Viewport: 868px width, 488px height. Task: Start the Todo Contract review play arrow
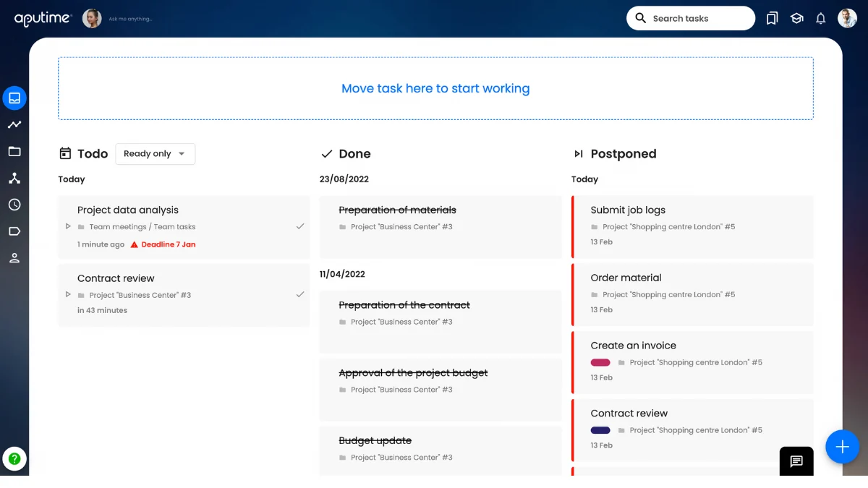click(x=68, y=294)
